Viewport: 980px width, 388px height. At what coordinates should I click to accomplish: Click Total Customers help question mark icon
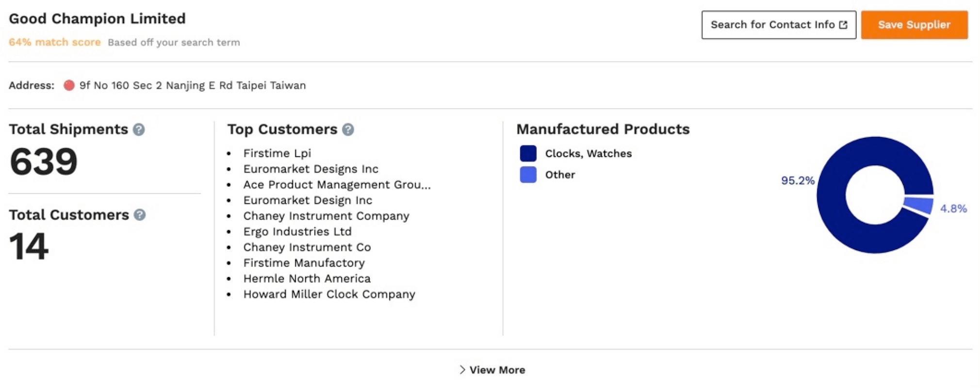click(140, 215)
